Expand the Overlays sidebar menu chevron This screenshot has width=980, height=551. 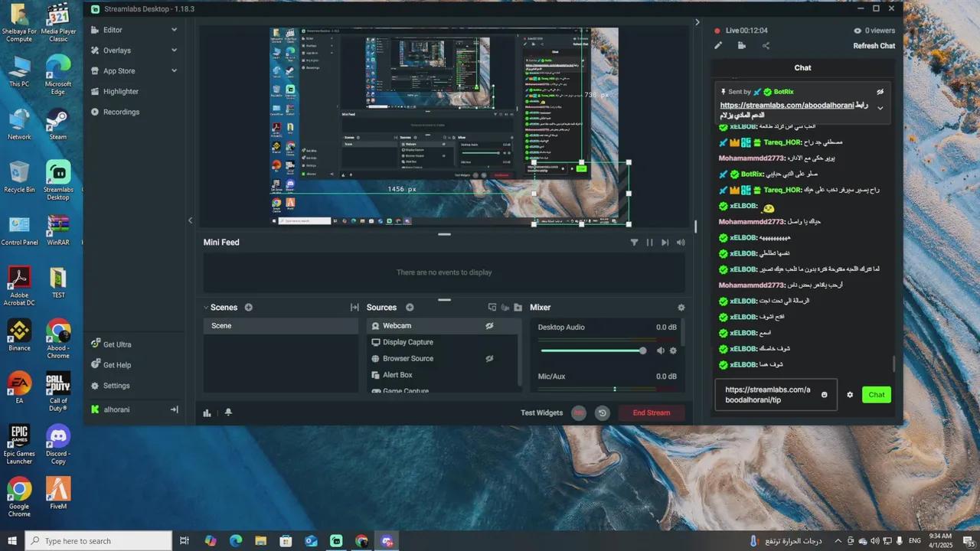pos(174,51)
